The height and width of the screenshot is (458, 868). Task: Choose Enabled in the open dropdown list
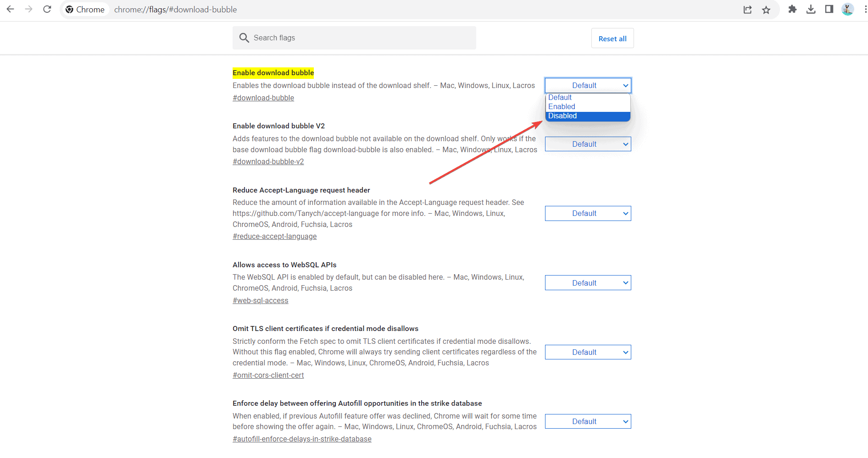588,106
